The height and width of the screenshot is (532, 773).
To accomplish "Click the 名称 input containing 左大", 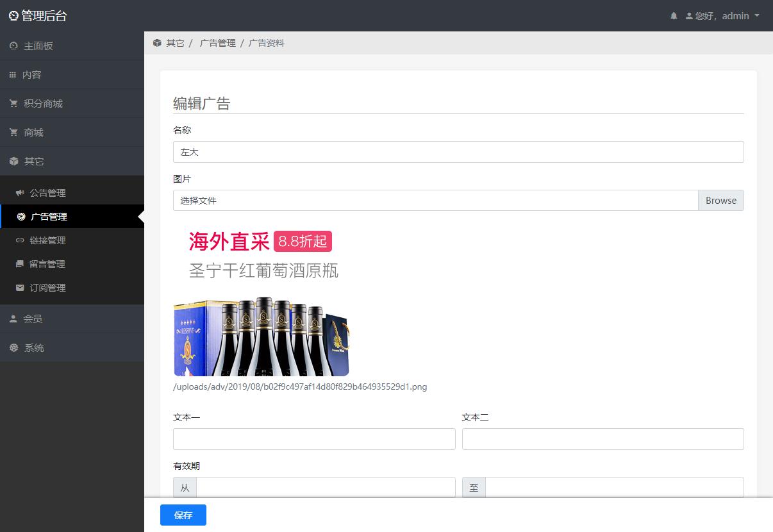I will (458, 152).
